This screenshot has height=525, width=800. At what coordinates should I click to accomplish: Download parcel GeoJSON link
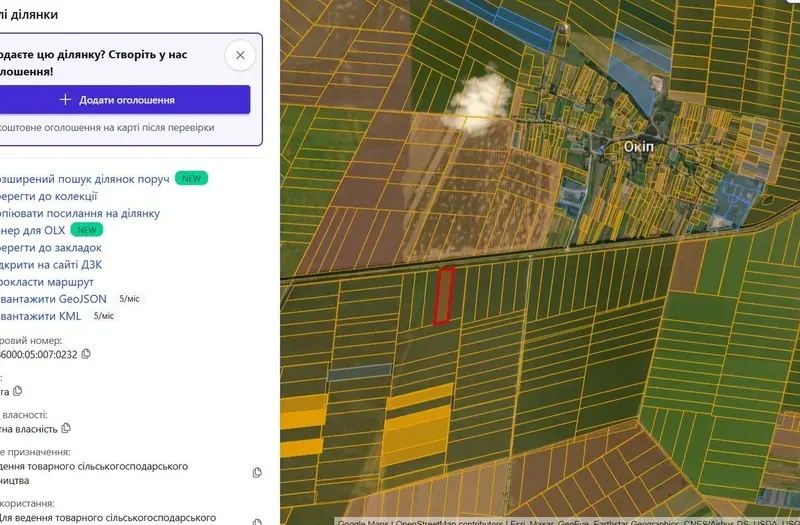coord(53,298)
